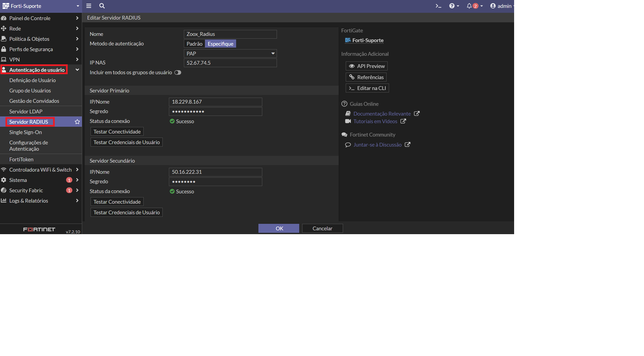The height and width of the screenshot is (356, 644).
Task: Expand the Rede menu chevron
Action: [77, 29]
